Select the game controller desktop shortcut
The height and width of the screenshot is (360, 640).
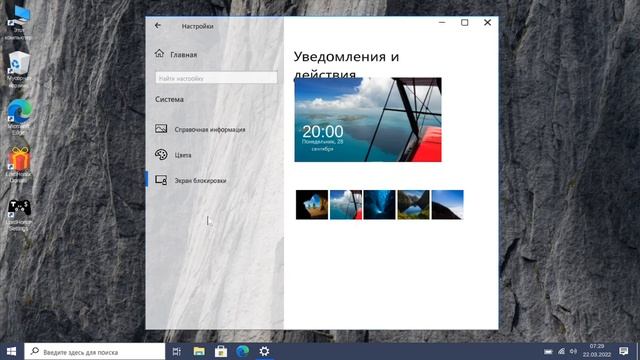19,214
